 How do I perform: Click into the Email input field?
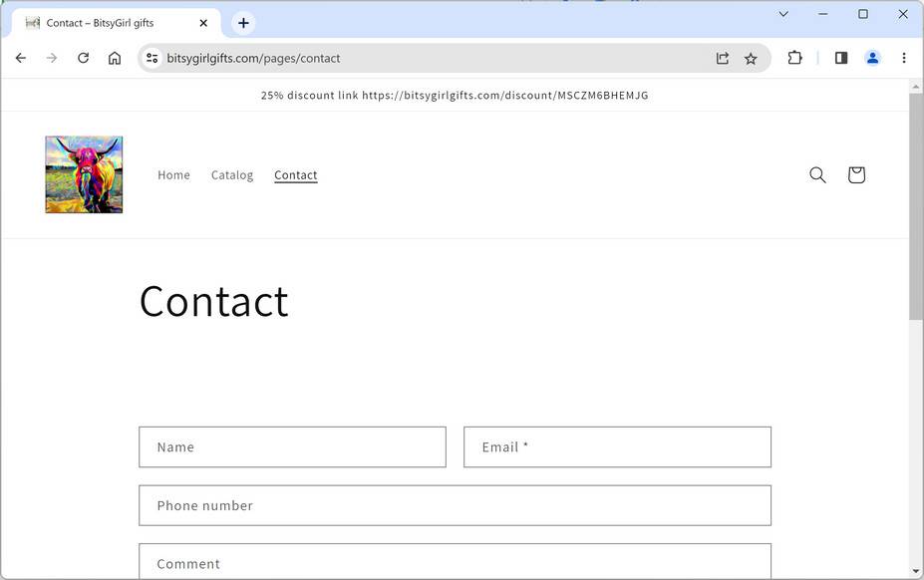617,447
